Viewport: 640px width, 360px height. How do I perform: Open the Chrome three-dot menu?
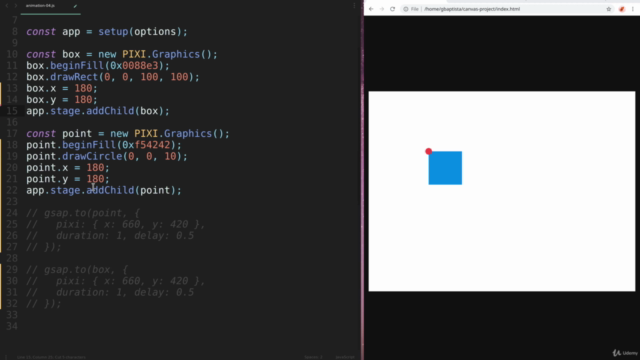(x=633, y=9)
